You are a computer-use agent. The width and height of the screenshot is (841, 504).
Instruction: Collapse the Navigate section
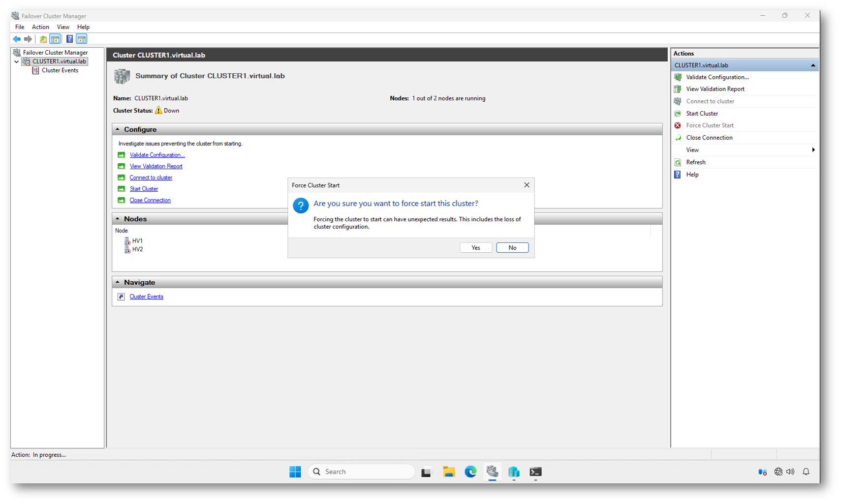click(118, 282)
